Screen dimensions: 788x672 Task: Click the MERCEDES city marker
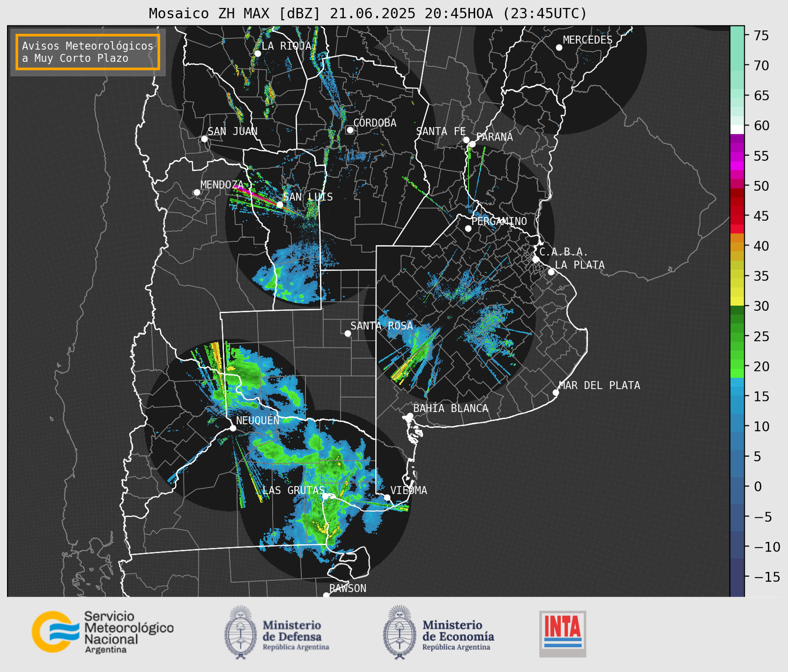pyautogui.click(x=559, y=48)
